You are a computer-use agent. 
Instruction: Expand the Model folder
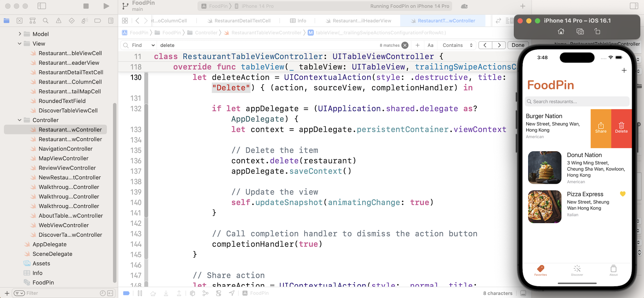click(x=20, y=34)
